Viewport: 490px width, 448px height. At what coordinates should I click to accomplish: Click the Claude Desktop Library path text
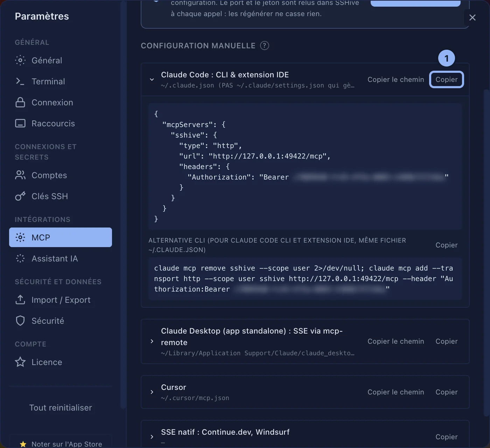[258, 353]
